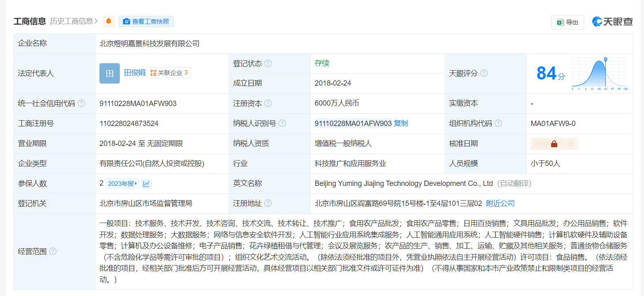Image resolution: width=644 pixels, height=296 pixels.
Task: Click help icon next to 登记状态
Action: click(x=268, y=63)
